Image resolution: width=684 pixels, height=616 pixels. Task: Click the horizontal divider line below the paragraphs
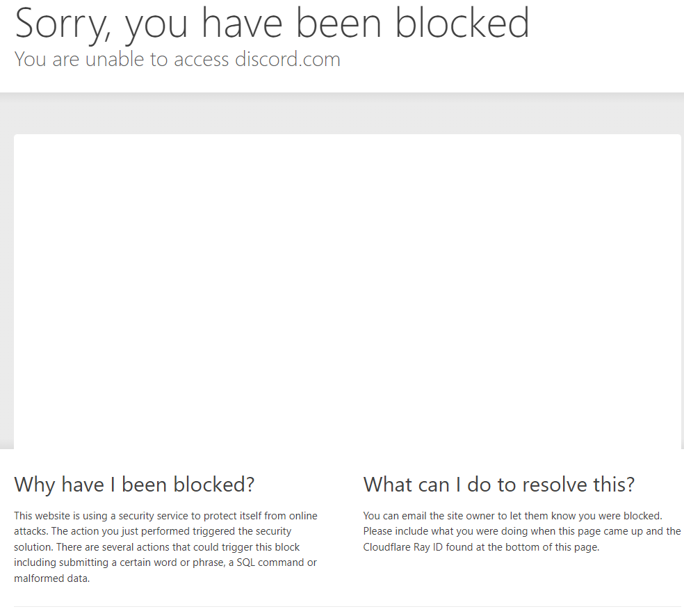pyautogui.click(x=348, y=607)
